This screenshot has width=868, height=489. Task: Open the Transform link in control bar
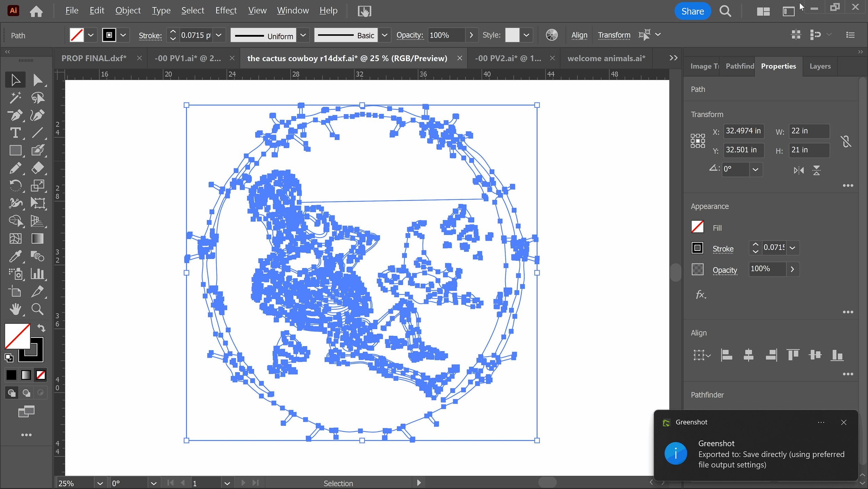(614, 35)
